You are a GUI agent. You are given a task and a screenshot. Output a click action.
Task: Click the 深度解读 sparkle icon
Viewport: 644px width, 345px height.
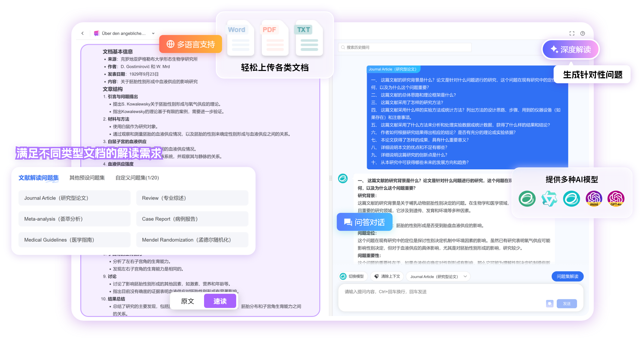554,49
